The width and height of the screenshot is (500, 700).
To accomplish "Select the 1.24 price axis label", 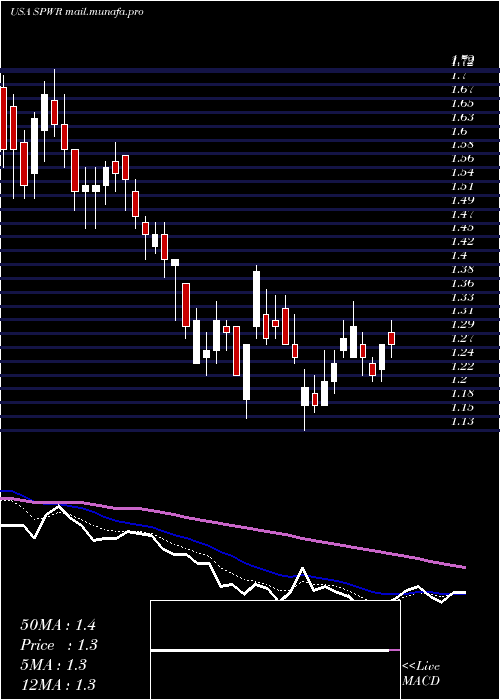I will [462, 352].
